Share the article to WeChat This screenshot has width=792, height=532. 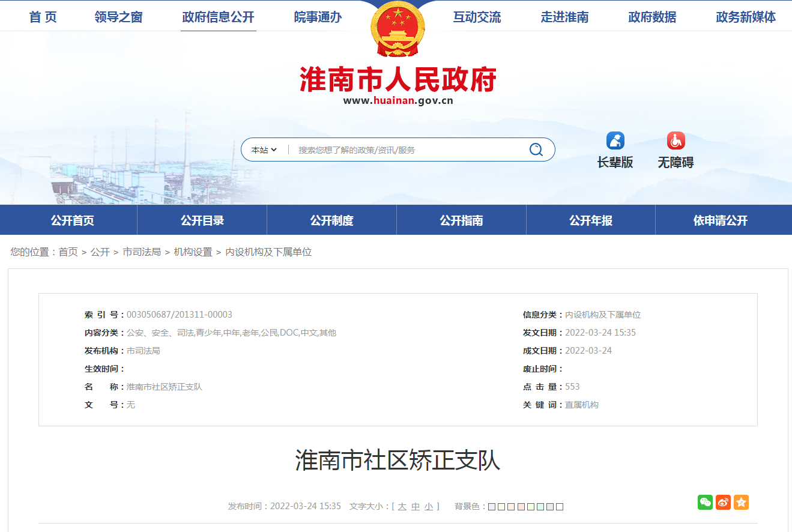pyautogui.click(x=705, y=502)
